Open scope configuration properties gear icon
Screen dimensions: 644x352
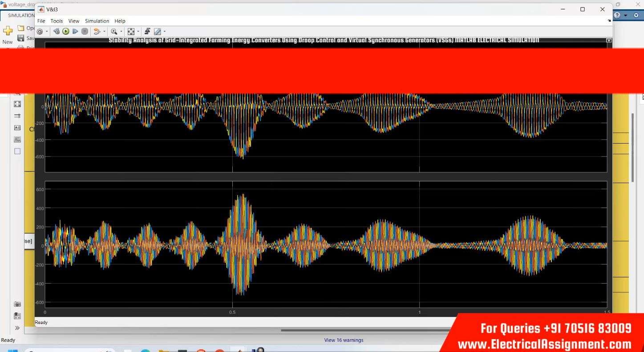[x=40, y=32]
